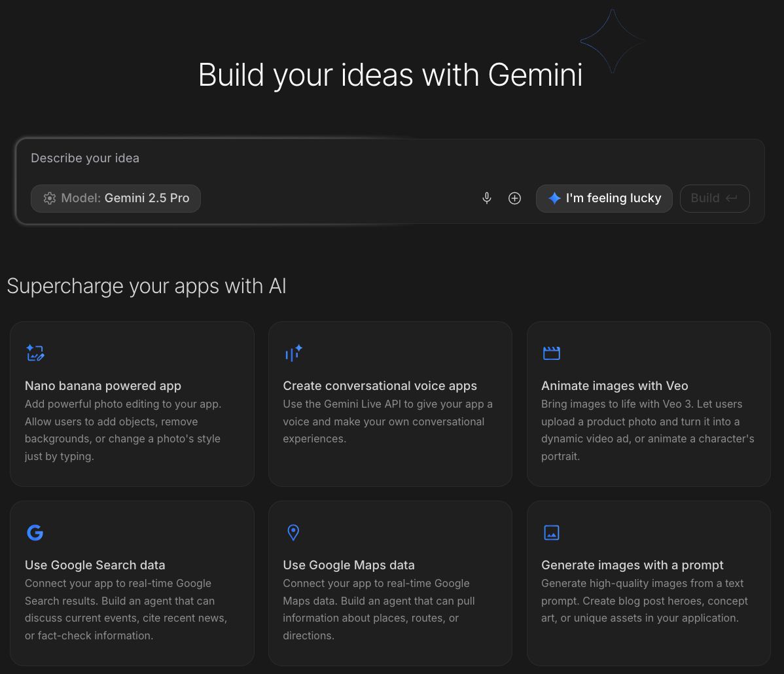Click the Build your ideas with Gemini heading
Viewport: 784px width, 674px height.
click(391, 75)
